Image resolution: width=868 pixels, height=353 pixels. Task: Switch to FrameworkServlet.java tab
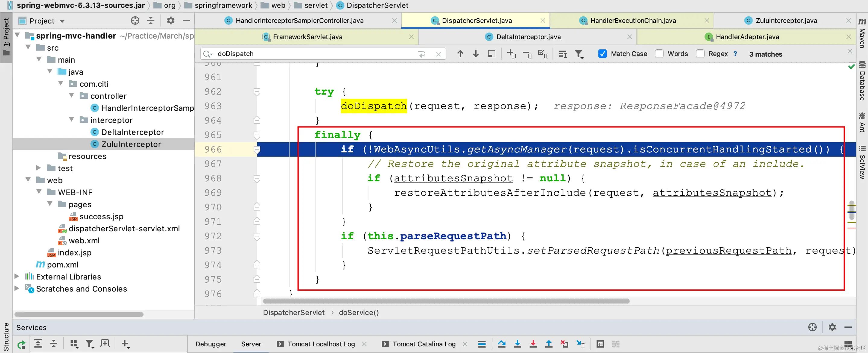click(307, 37)
